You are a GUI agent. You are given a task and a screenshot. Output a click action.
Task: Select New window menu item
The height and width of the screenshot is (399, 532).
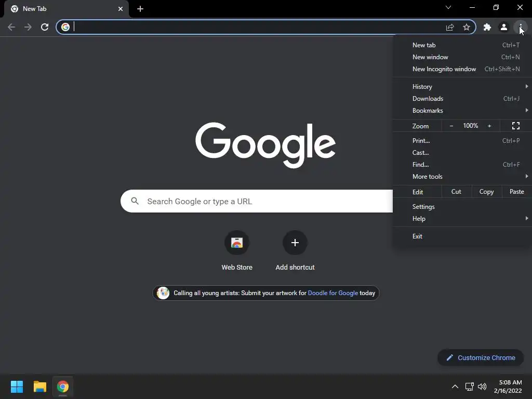(x=462, y=57)
